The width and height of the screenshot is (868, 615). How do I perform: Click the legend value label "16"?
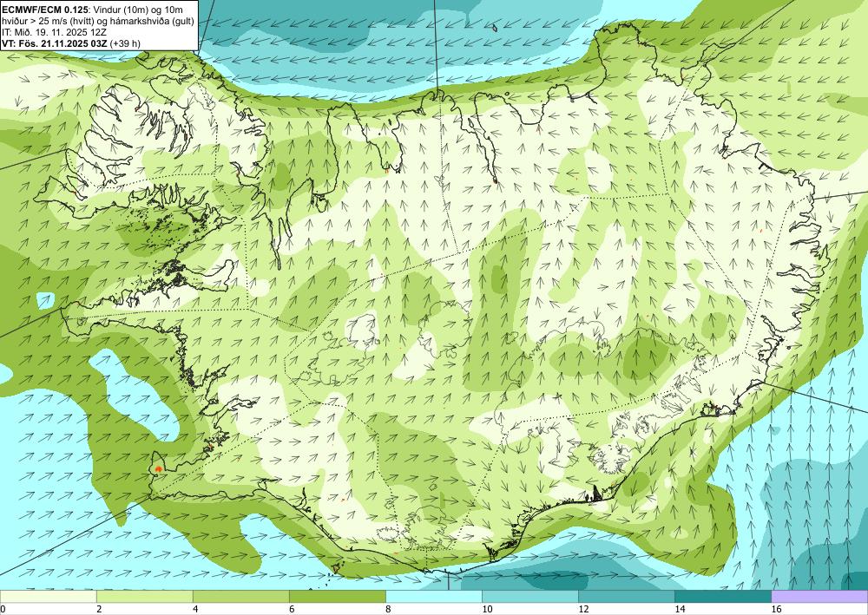click(776, 609)
